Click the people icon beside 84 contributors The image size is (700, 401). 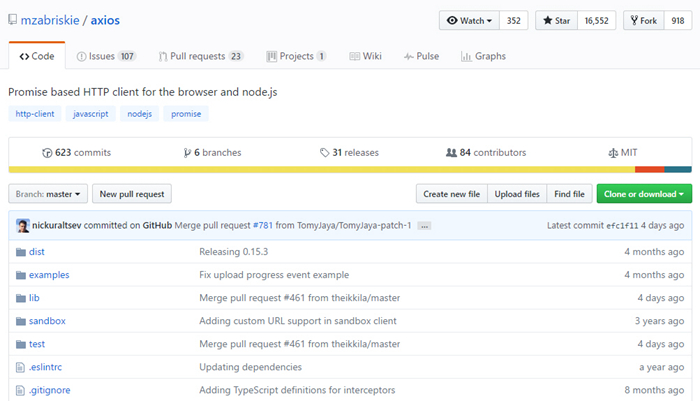[451, 153]
